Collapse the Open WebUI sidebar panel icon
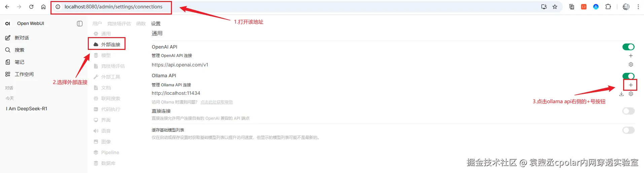The image size is (644, 173). [80, 24]
